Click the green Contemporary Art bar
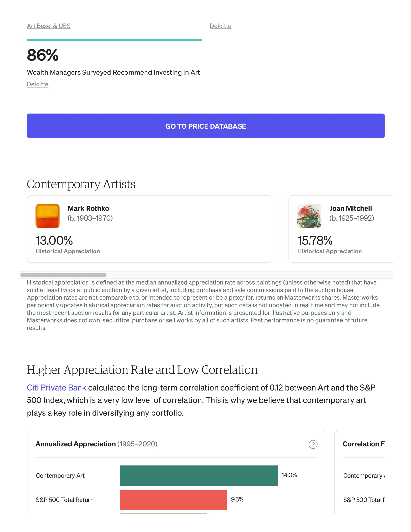Screen dimensions: 411x532 tap(199, 475)
